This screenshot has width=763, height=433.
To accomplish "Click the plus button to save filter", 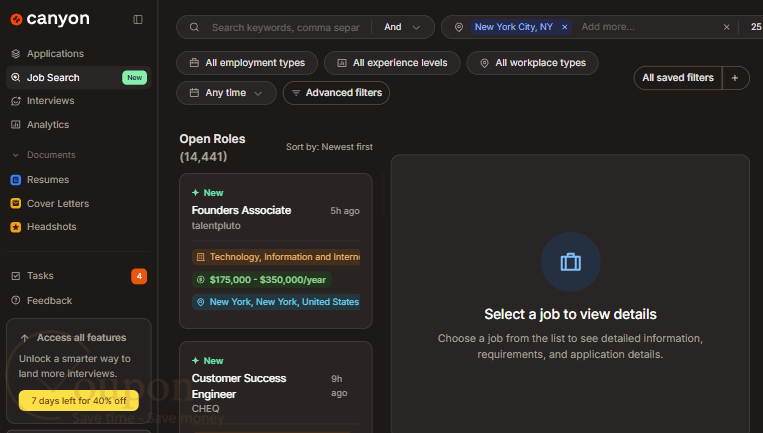I will coord(735,78).
